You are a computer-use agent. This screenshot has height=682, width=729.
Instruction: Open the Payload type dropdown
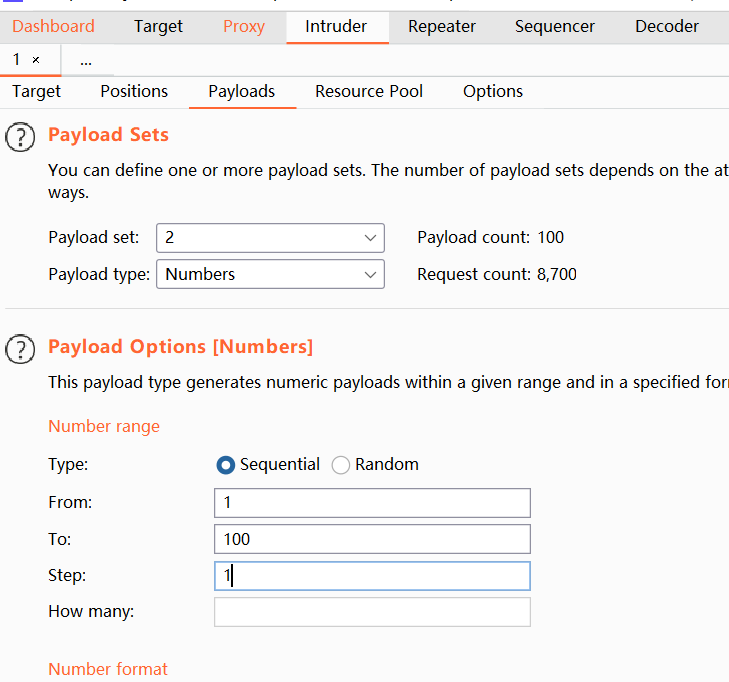270,274
